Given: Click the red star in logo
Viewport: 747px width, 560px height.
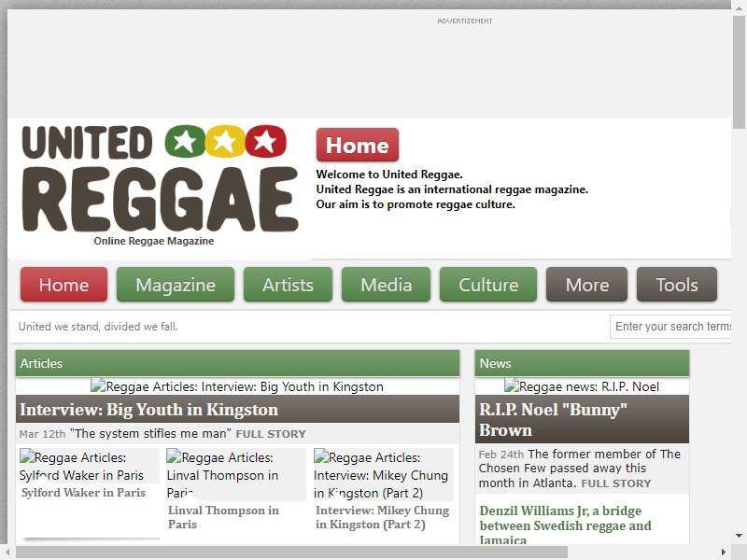Looking at the screenshot, I should 266,142.
